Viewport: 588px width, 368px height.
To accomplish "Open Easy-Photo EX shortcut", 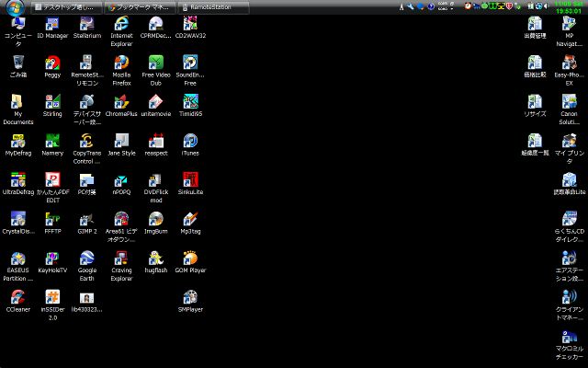I will [x=570, y=71].
